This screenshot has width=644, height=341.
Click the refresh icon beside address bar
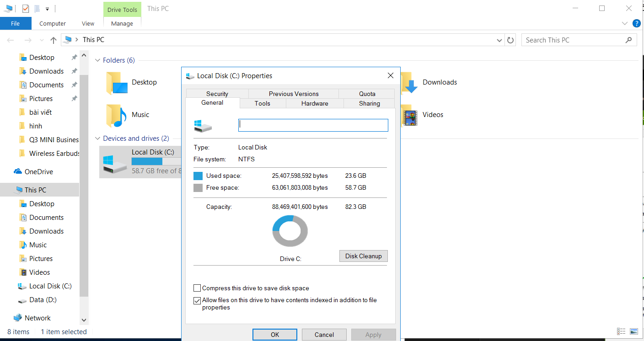(510, 40)
